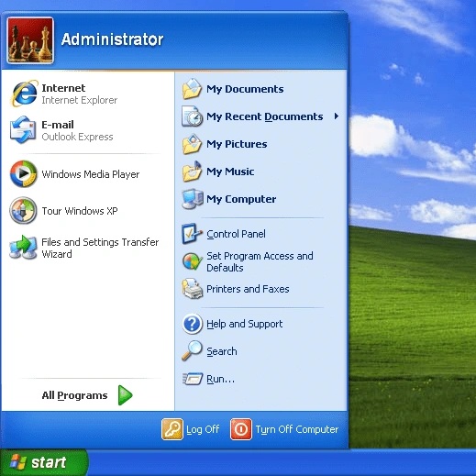This screenshot has height=476, width=476.
Task: Click the Turn Off Computer text
Action: [x=297, y=429]
